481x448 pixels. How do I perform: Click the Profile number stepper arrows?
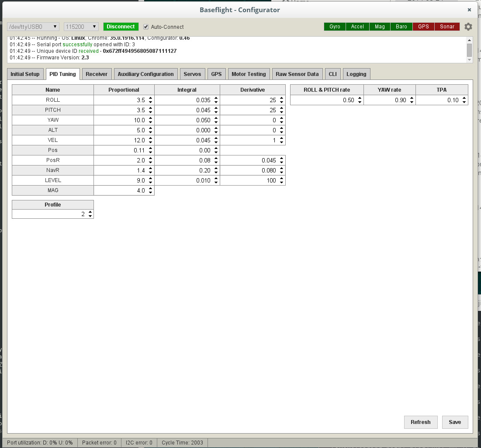[x=90, y=214]
